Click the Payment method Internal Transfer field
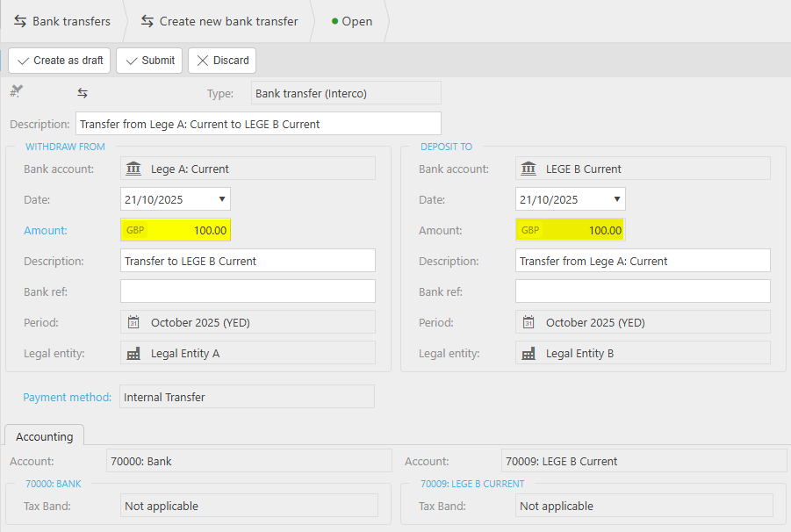The width and height of the screenshot is (791, 532). tap(247, 397)
